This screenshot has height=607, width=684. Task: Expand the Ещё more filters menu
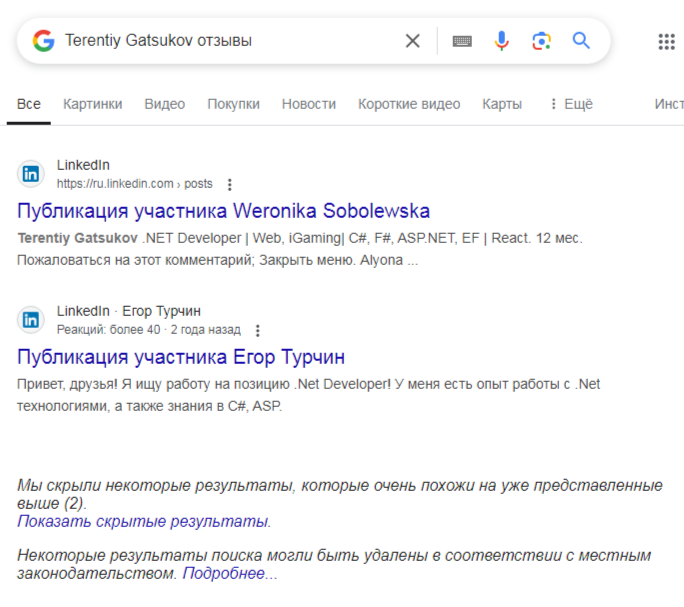click(570, 104)
